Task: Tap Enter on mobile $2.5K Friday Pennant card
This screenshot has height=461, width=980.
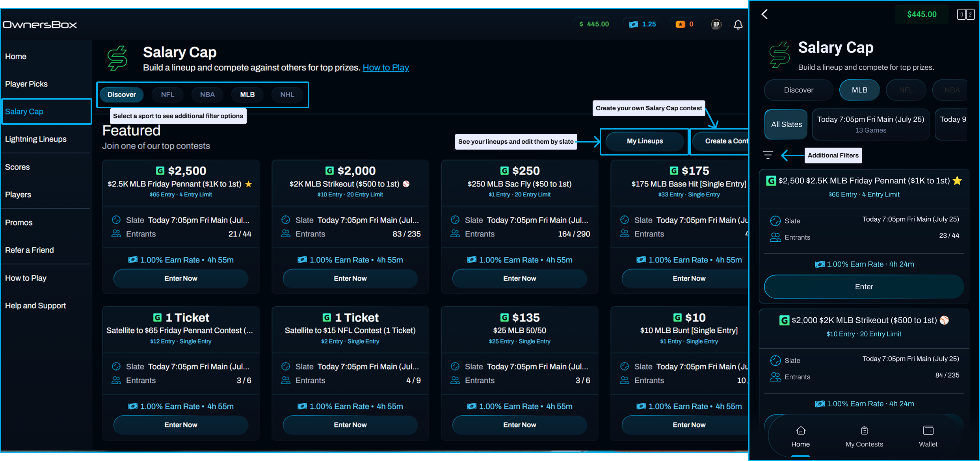Action: click(x=864, y=287)
